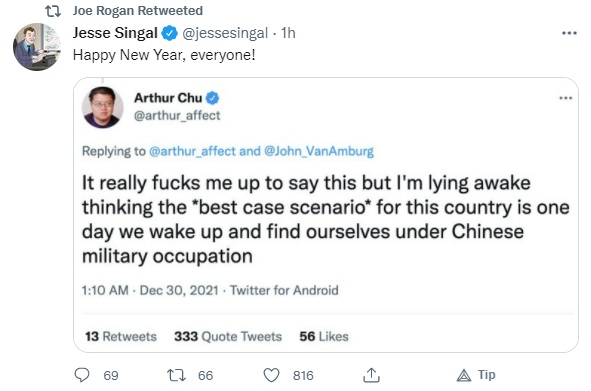View the 13 Retweets list
The width and height of the screenshot is (591, 391).
[x=121, y=336]
